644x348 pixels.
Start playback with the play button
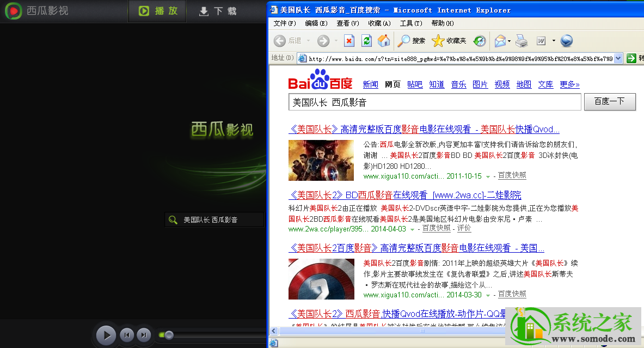pos(106,335)
